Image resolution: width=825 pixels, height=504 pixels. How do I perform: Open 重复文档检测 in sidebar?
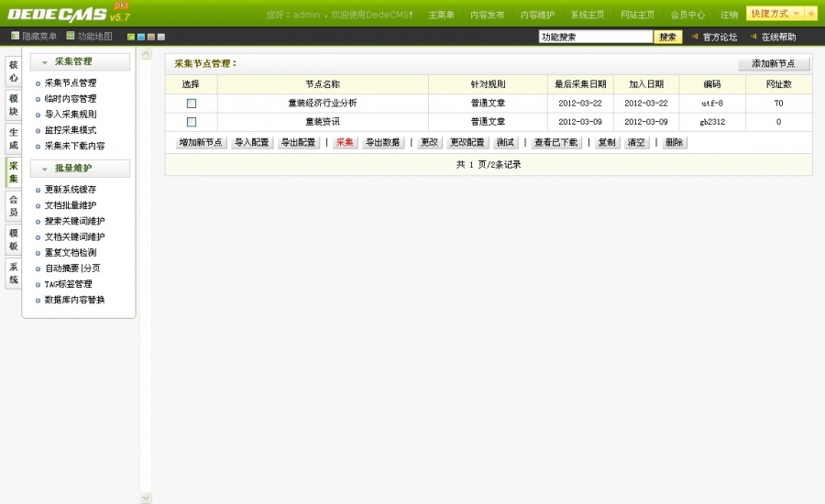71,253
